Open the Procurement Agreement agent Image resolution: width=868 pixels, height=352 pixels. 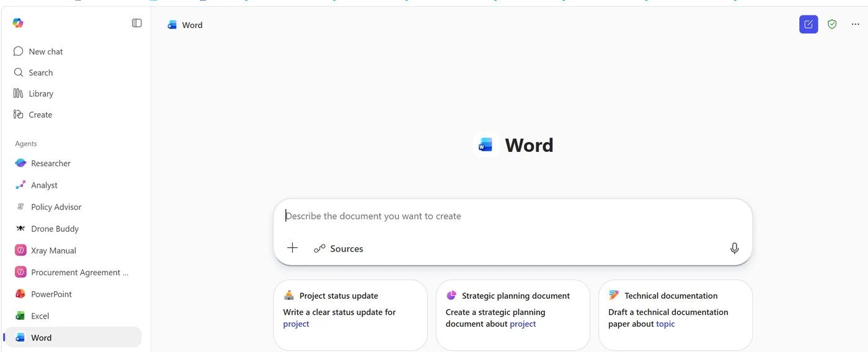[73, 272]
